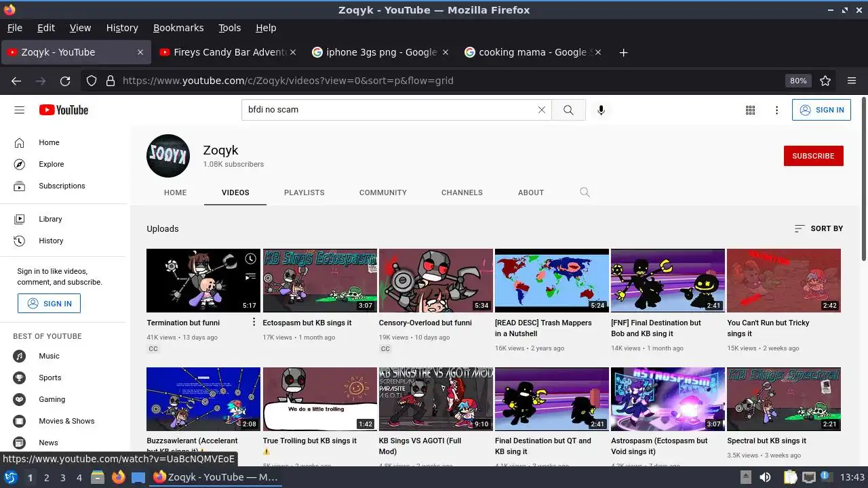Open the Tools menu
Viewport: 868px width, 488px height.
(229, 28)
